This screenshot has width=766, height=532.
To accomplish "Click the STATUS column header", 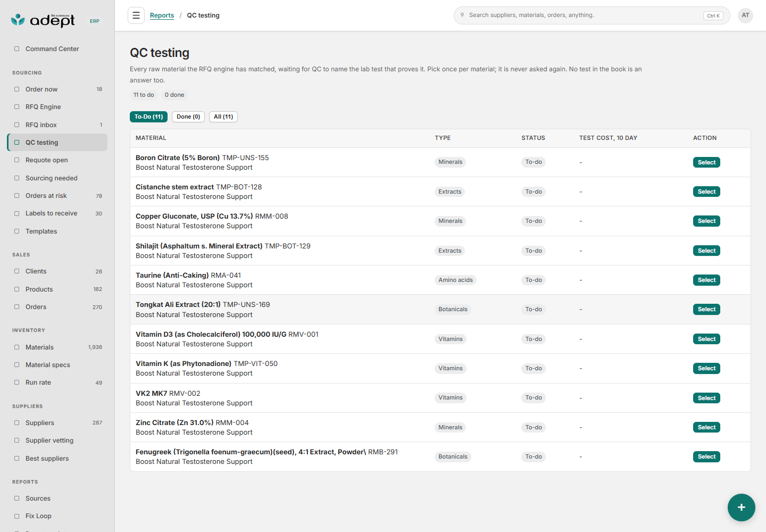I will click(x=533, y=138).
